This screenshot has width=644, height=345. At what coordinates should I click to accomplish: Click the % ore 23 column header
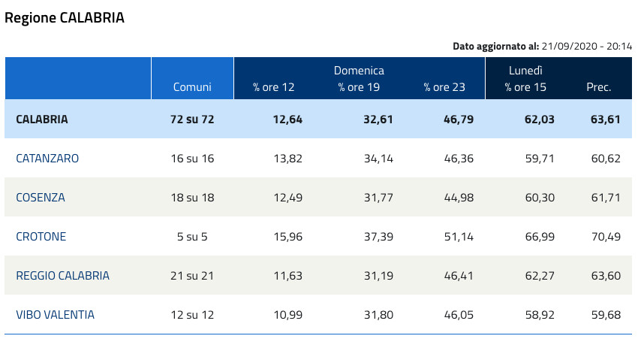pyautogui.click(x=444, y=87)
